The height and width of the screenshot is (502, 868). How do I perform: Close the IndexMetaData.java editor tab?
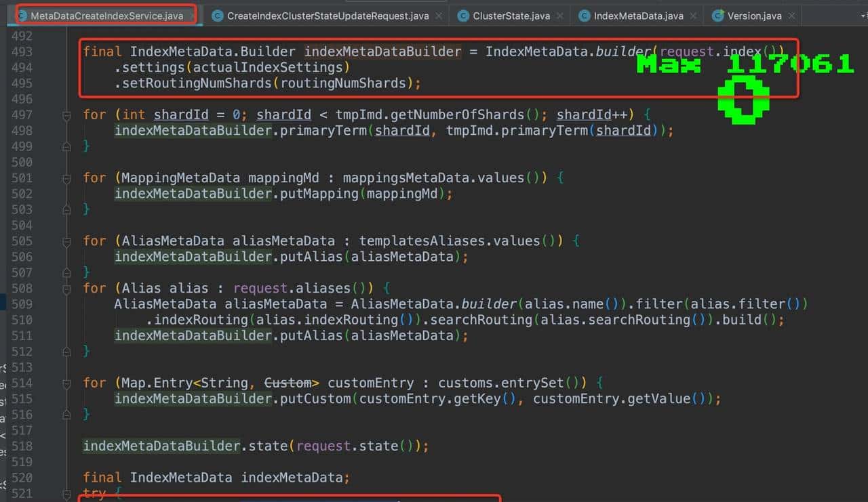[693, 16]
